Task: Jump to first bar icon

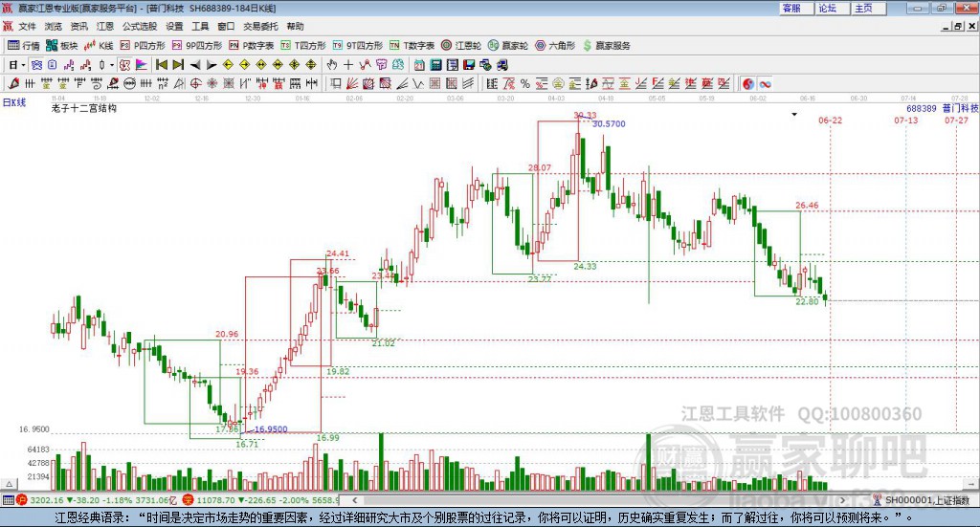Action: [x=162, y=65]
